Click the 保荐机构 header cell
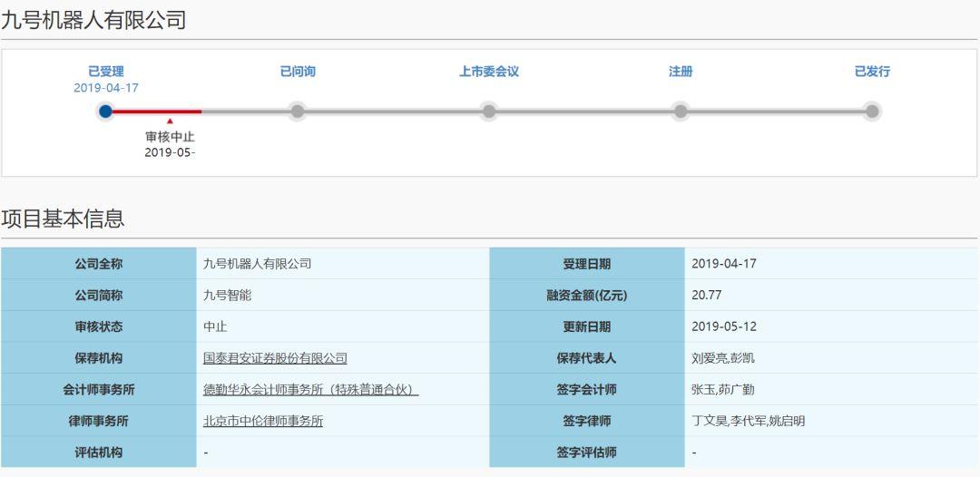980x477 pixels. pyautogui.click(x=99, y=358)
